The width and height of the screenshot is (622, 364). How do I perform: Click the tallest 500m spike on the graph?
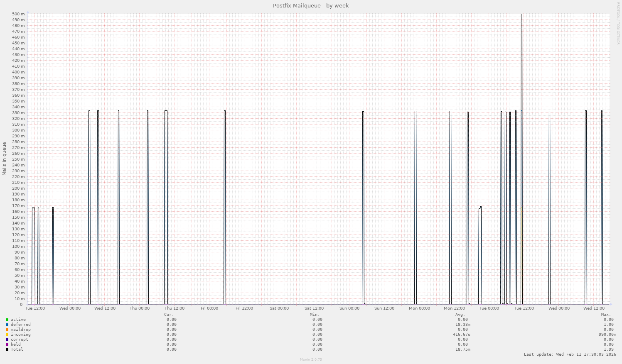(x=521, y=62)
